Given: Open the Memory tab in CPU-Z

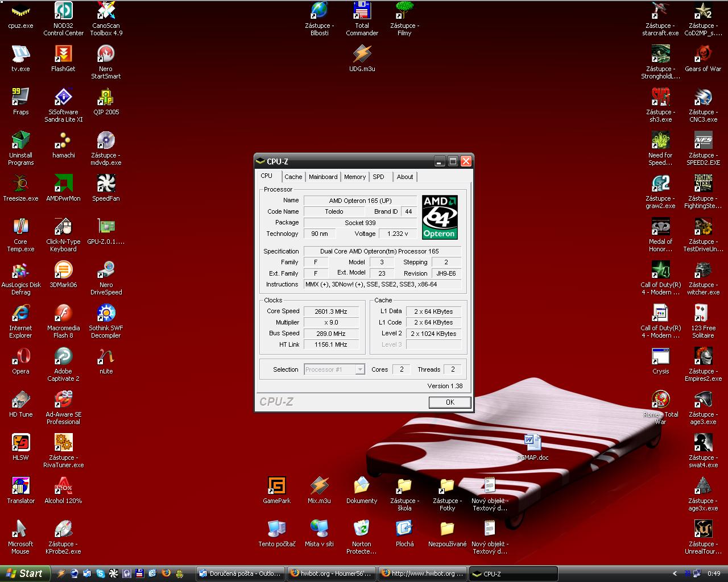Looking at the screenshot, I should coord(355,177).
